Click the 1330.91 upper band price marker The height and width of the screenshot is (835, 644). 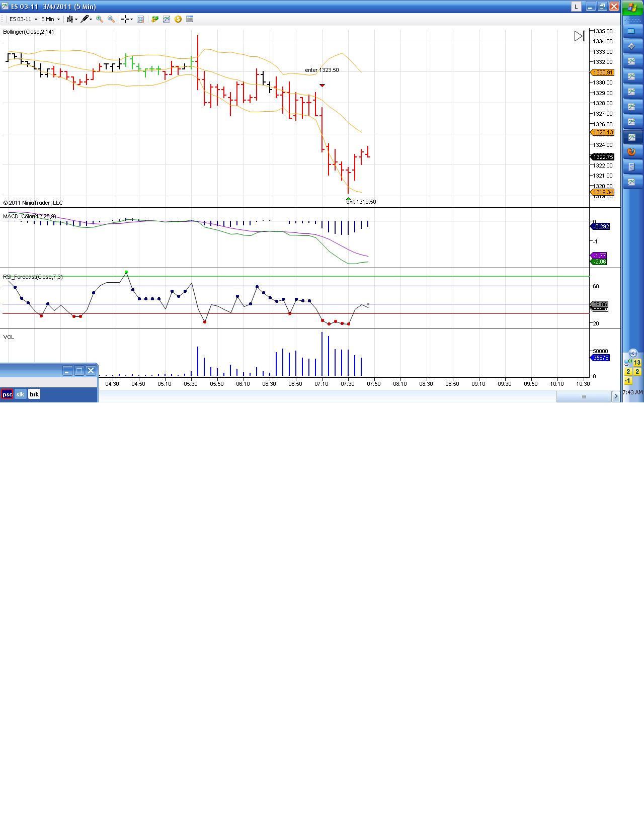(x=602, y=72)
